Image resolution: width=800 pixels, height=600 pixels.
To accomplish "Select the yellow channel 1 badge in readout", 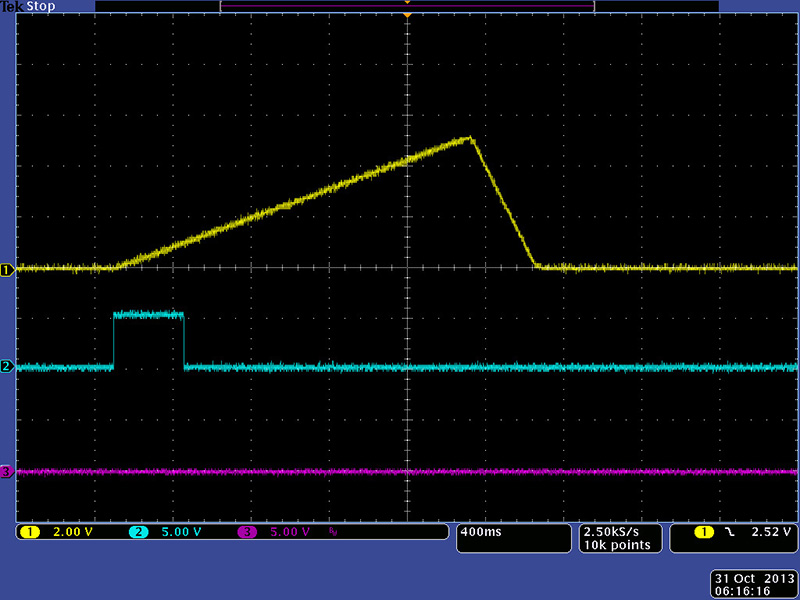I will point(27,532).
